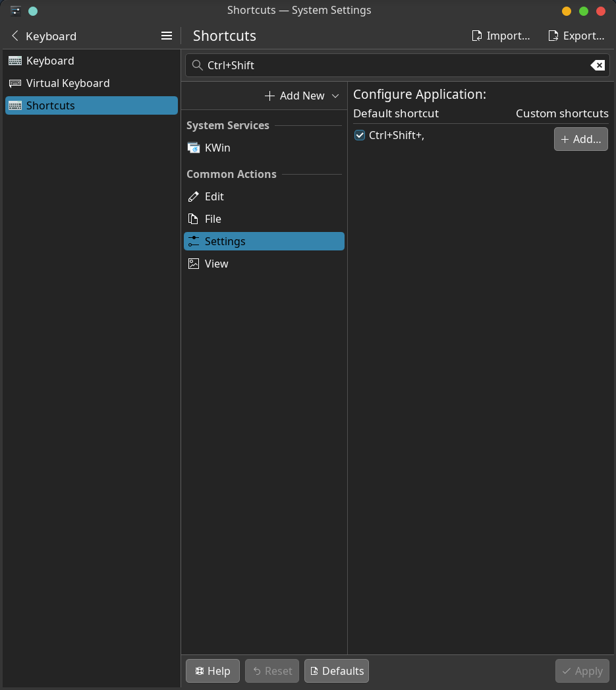Click the Export button
This screenshot has width=616, height=690.
coord(576,36)
